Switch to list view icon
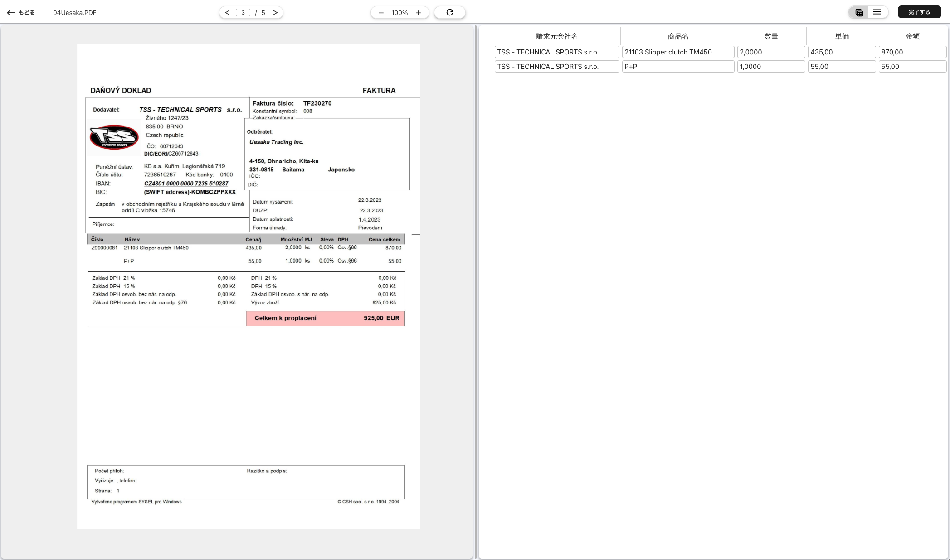 point(877,12)
